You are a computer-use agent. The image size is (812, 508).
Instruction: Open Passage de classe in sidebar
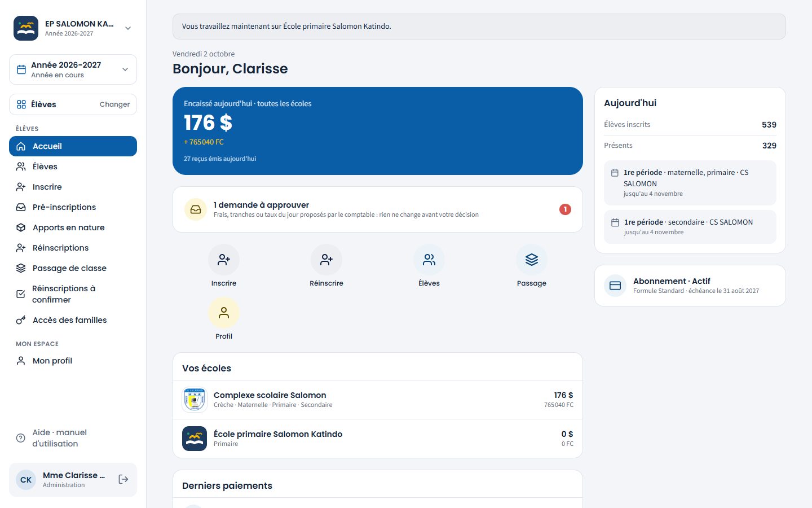(x=73, y=268)
